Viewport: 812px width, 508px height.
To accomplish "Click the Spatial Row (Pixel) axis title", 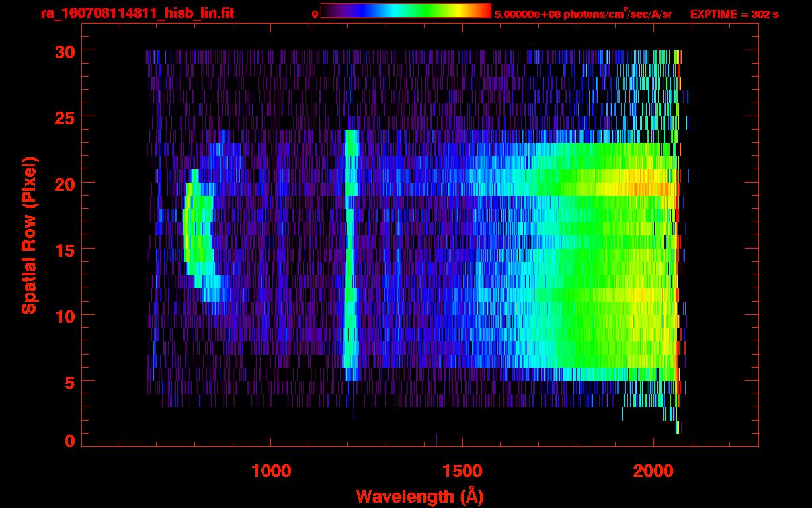I will [29, 235].
